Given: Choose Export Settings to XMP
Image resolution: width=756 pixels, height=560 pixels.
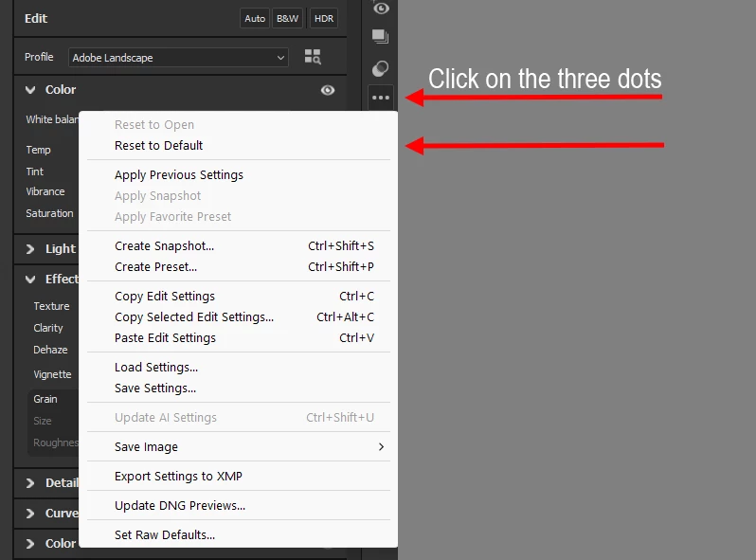Looking at the screenshot, I should coord(239,477).
